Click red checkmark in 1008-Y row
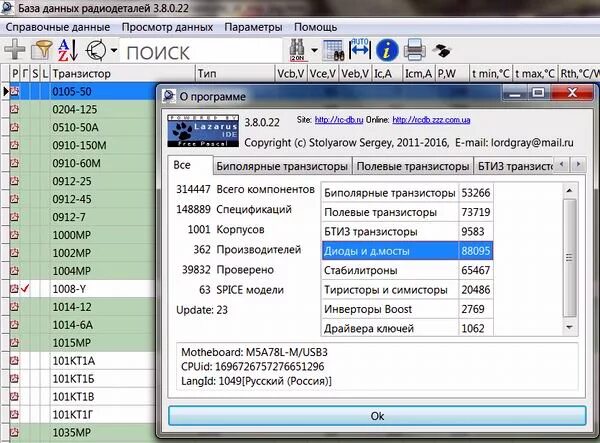The height and width of the screenshot is (443, 600). (25, 288)
